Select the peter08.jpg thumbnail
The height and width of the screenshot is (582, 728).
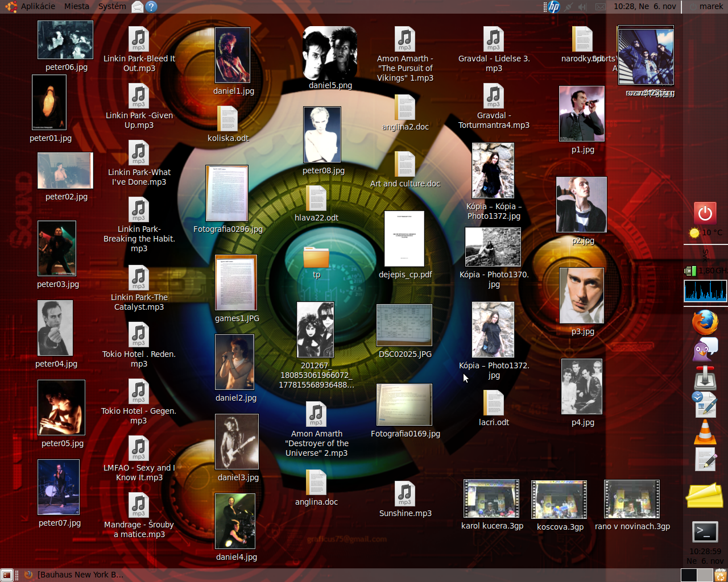[322, 135]
